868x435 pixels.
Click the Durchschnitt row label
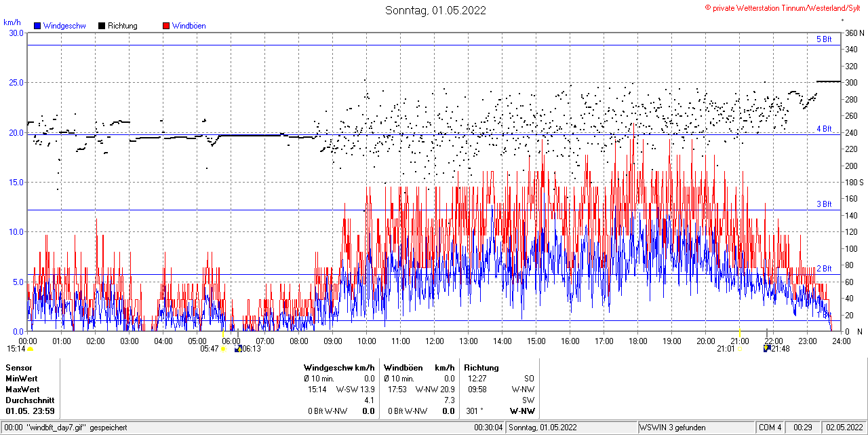(28, 400)
